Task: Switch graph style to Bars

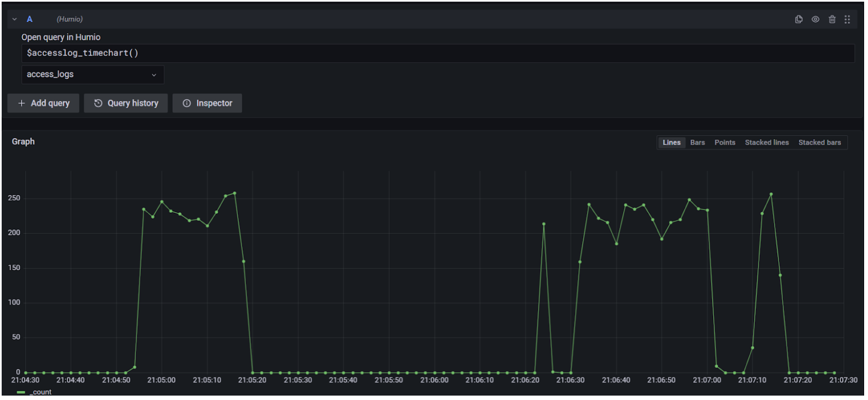Action: 697,143
